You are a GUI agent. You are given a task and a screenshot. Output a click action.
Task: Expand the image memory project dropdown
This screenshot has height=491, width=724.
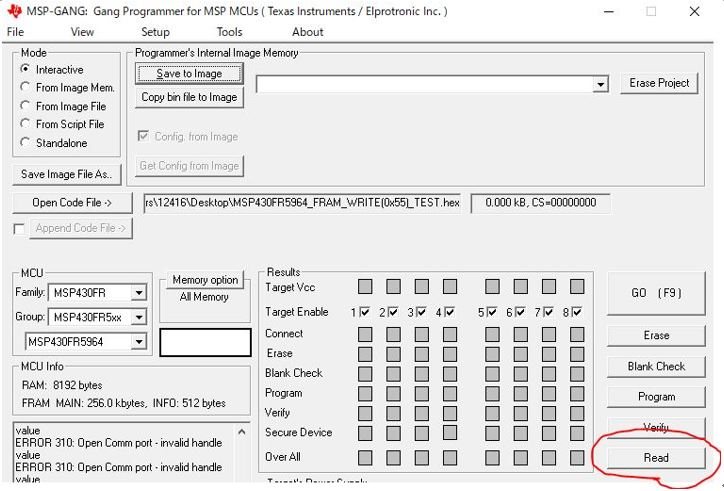(x=600, y=85)
